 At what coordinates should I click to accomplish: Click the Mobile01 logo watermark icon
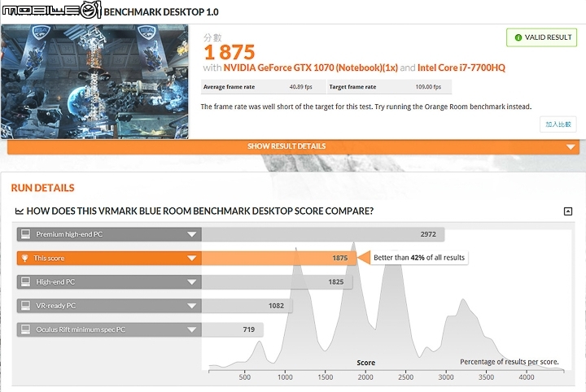(51, 10)
